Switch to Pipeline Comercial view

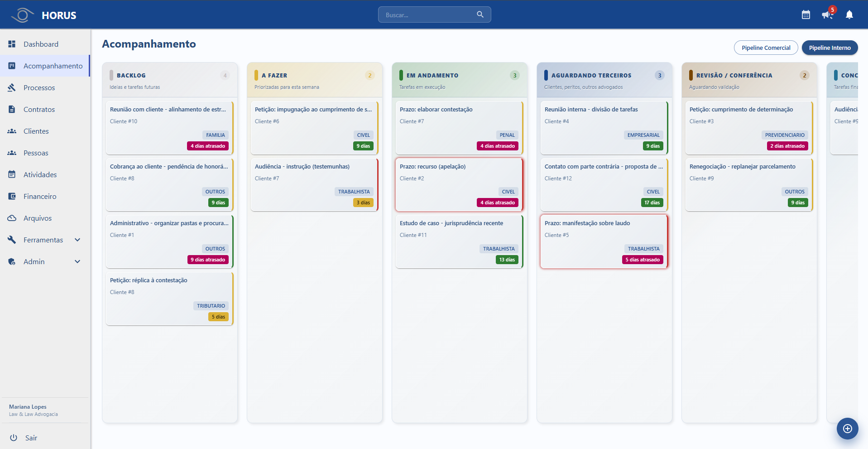click(766, 48)
